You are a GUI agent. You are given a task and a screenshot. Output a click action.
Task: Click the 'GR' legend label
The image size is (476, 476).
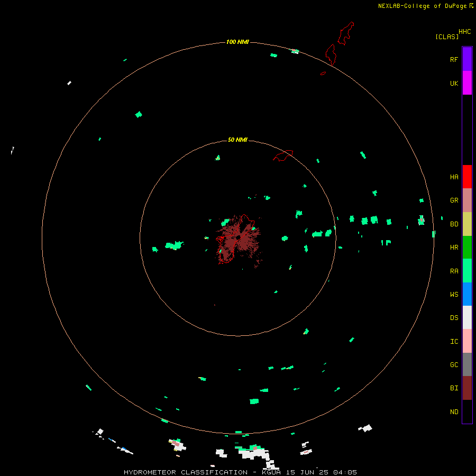coord(454,200)
